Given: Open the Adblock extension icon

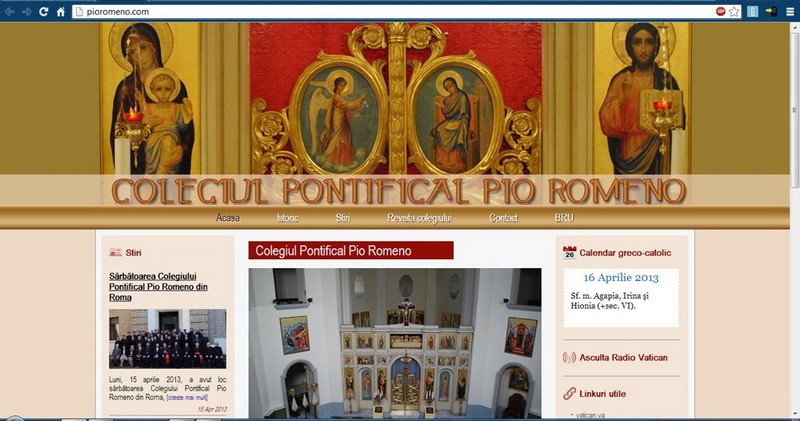Looking at the screenshot, I should coord(720,11).
